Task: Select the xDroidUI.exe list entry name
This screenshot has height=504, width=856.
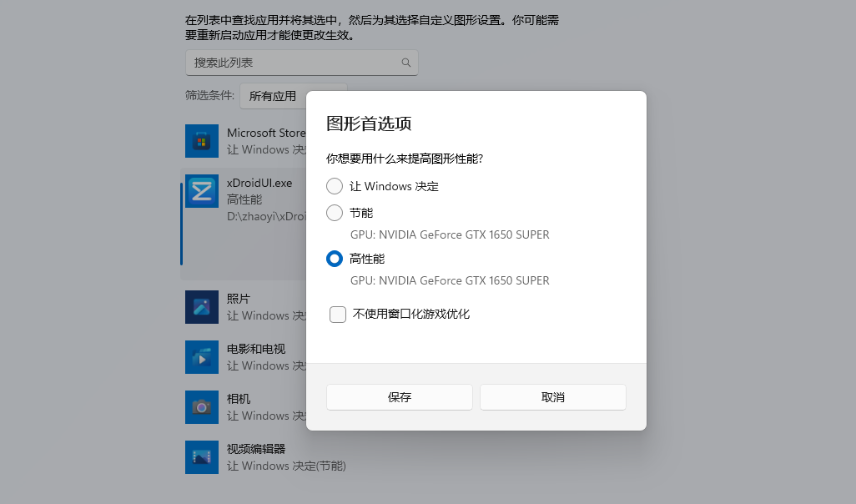Action: 259,183
